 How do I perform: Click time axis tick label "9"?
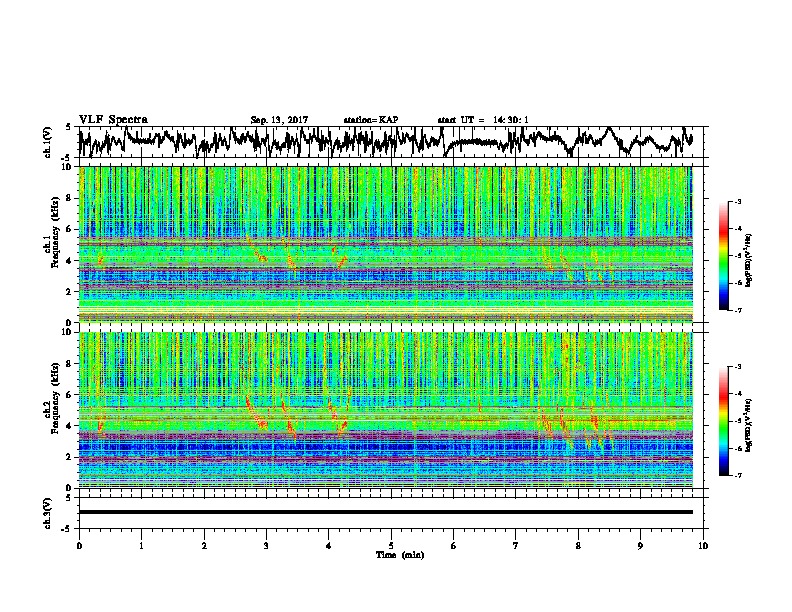tap(640, 546)
